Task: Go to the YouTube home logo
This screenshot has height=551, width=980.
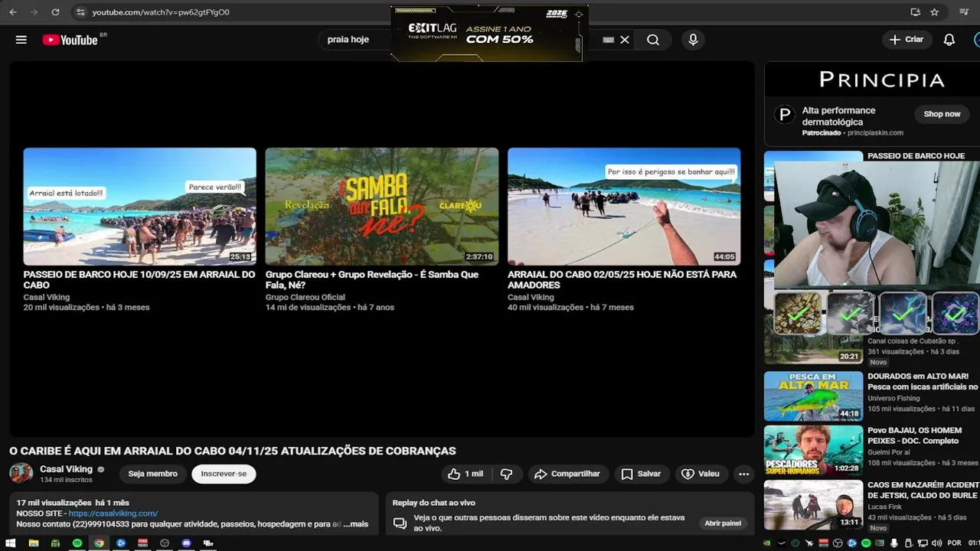Action: click(70, 40)
